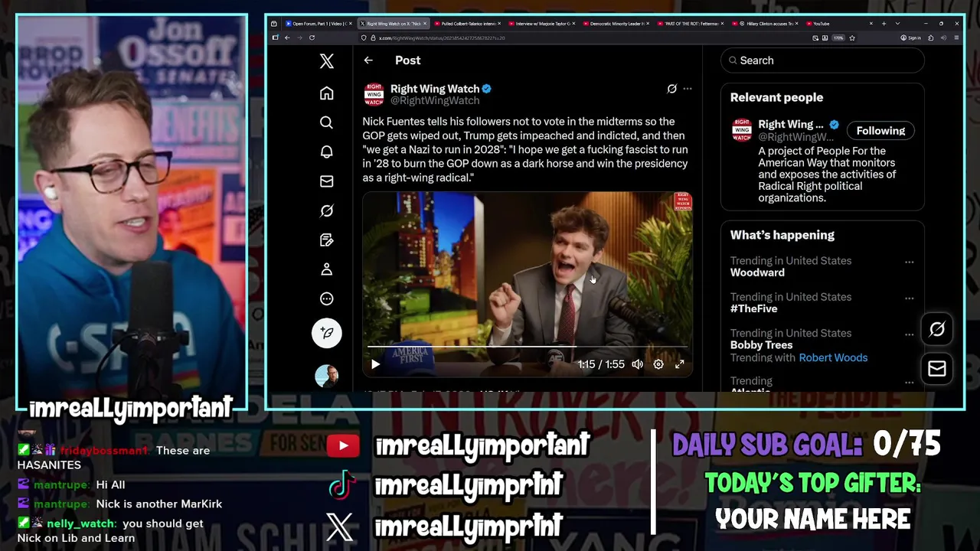Bookmark the page with star icon
The width and height of the screenshot is (980, 551).
pyautogui.click(x=851, y=37)
